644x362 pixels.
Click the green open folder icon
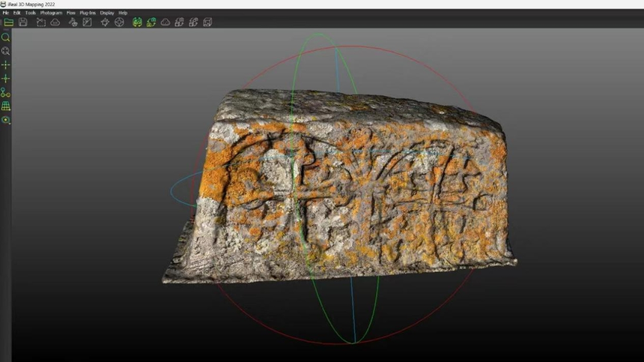pyautogui.click(x=9, y=22)
